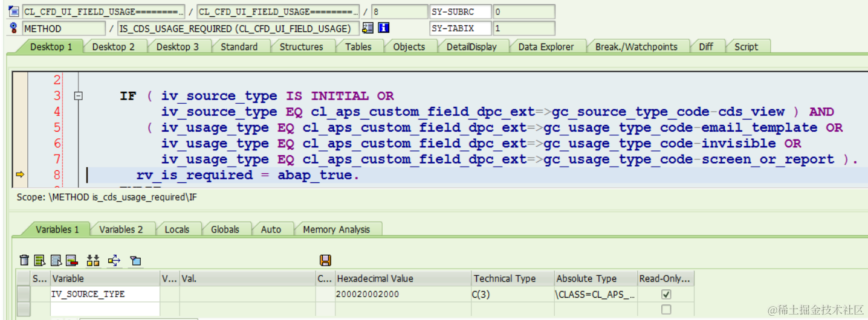868x320 pixels.
Task: Click the Variable column header
Action: [x=105, y=278]
